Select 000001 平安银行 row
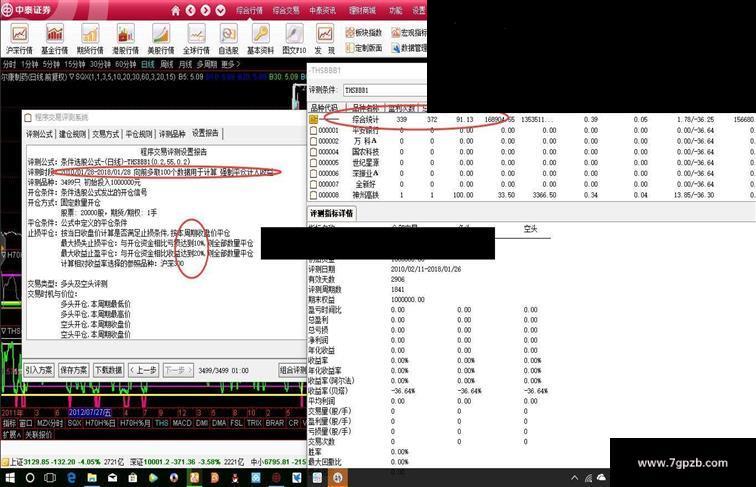Image resolution: width=756 pixels, height=487 pixels. [531, 130]
